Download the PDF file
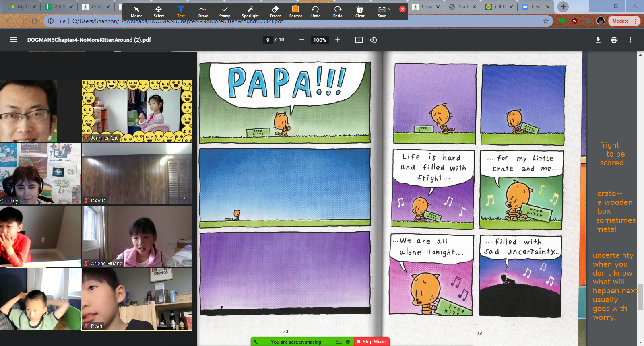This screenshot has height=346, width=644. pyautogui.click(x=598, y=40)
